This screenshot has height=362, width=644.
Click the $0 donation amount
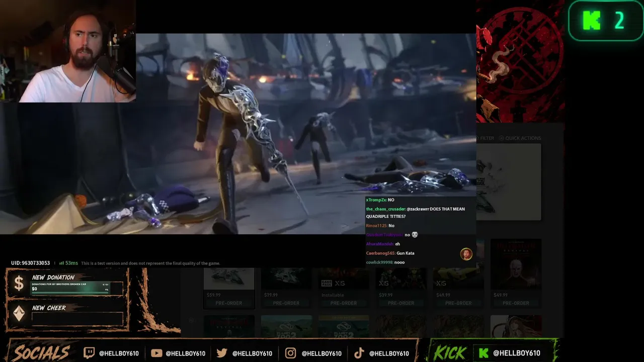pos(34,289)
